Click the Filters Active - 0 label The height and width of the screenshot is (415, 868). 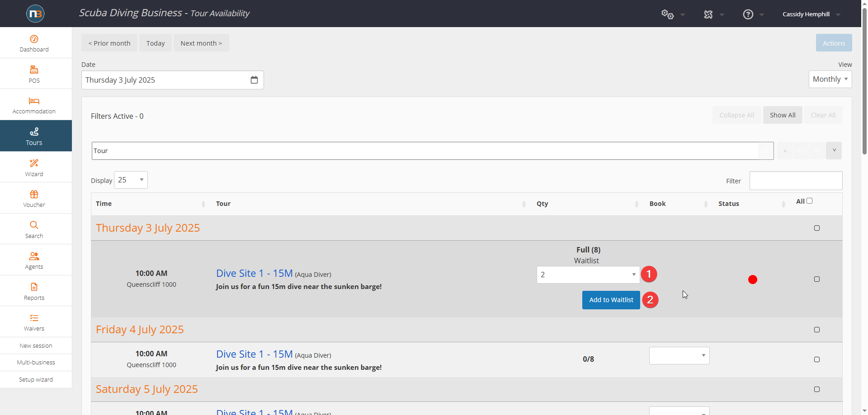click(x=117, y=116)
